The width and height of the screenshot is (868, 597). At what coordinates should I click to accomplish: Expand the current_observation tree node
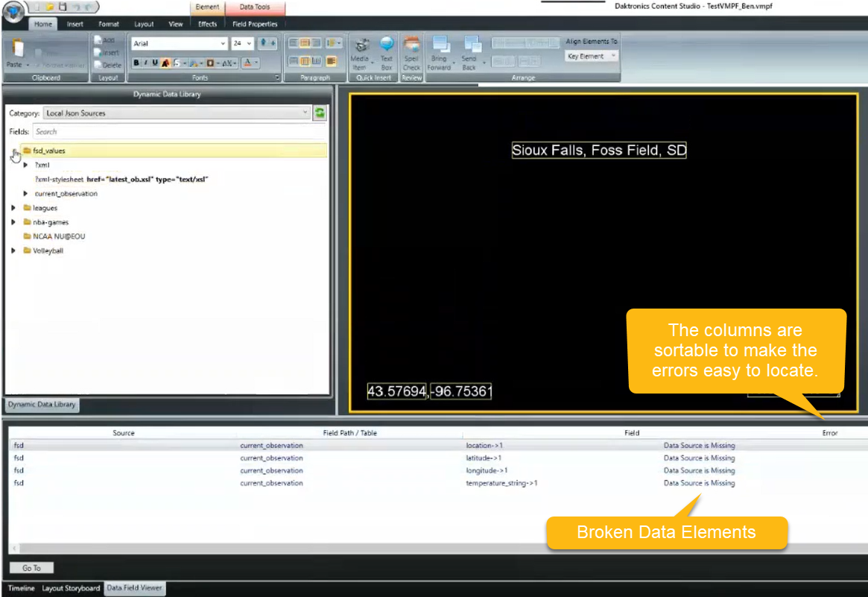click(x=25, y=193)
